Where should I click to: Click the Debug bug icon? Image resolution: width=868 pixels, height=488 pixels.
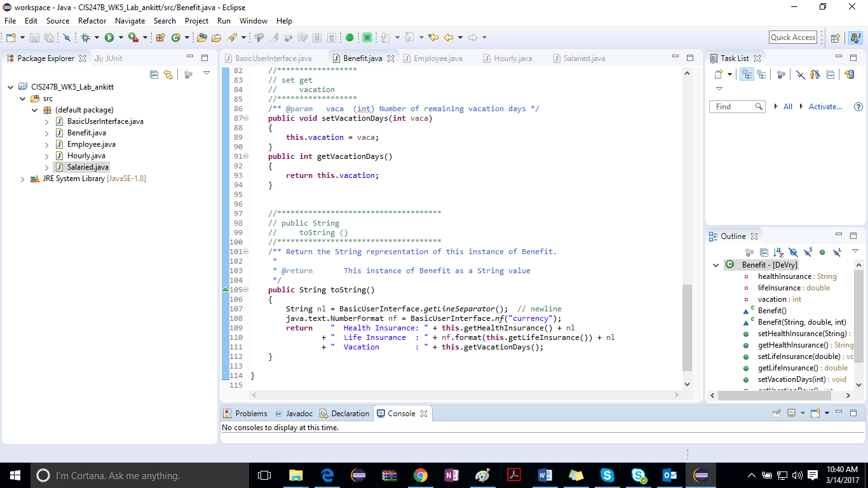(85, 37)
